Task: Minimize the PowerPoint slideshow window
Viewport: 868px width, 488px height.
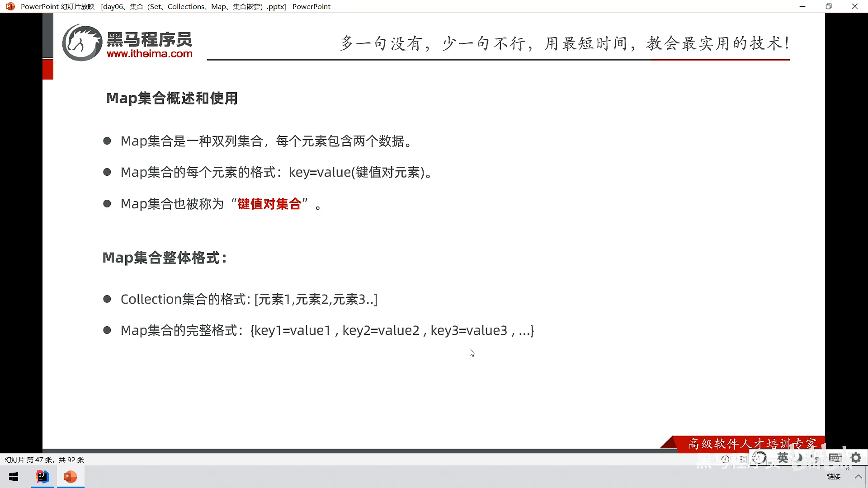Action: [802, 6]
